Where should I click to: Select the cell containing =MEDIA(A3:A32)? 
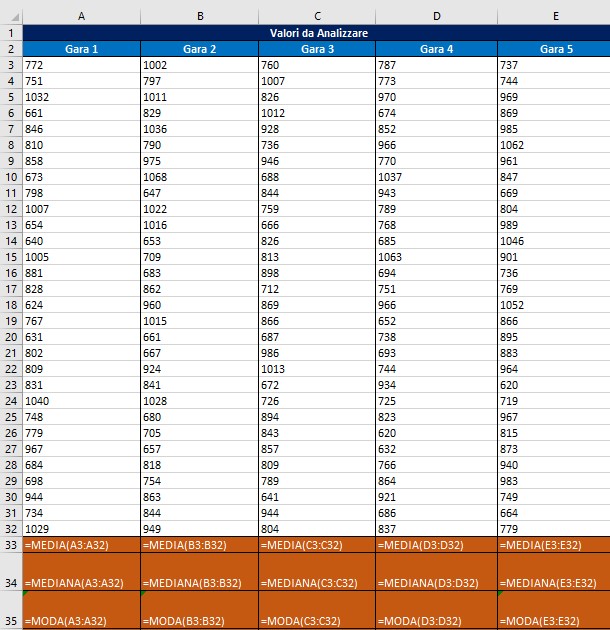click(81, 545)
